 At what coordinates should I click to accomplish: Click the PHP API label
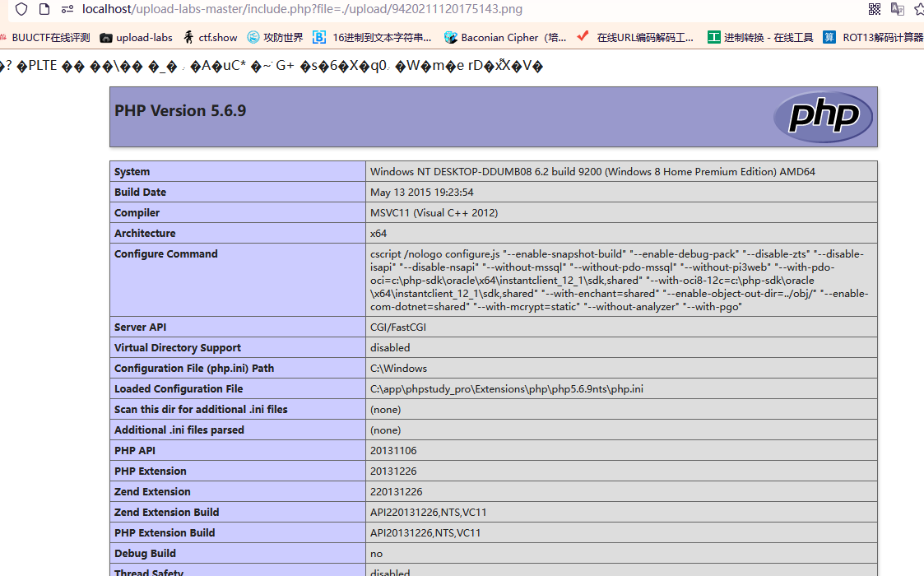pos(135,450)
